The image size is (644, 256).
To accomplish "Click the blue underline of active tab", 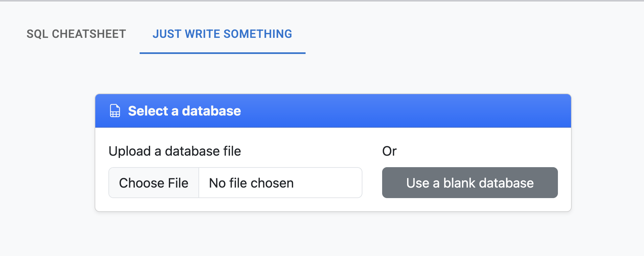I will pyautogui.click(x=222, y=53).
